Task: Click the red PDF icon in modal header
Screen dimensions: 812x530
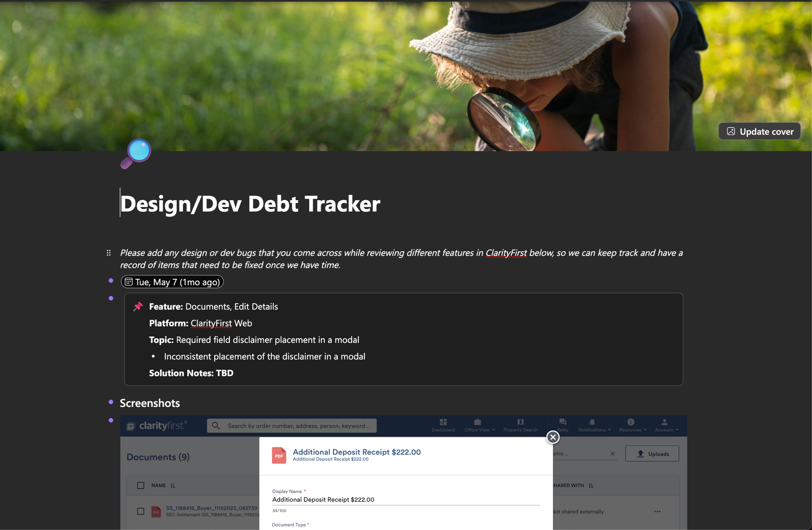Action: 279,455
